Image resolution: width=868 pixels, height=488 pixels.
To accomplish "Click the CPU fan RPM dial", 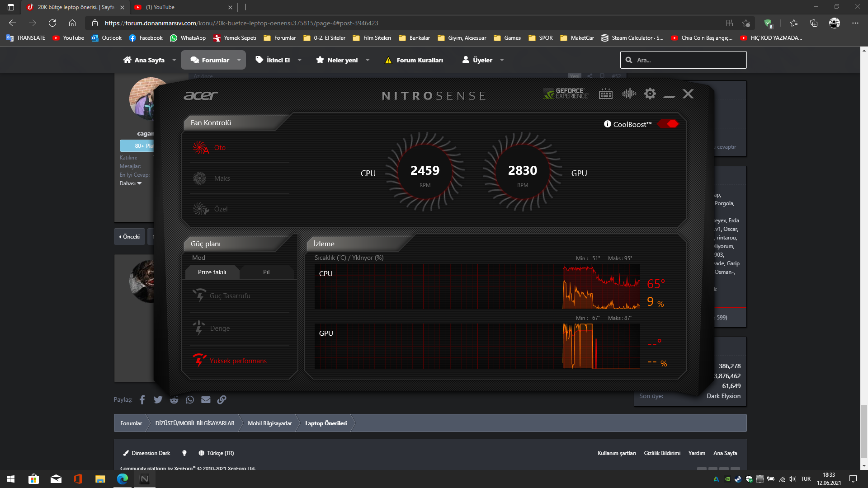I will coord(425,172).
